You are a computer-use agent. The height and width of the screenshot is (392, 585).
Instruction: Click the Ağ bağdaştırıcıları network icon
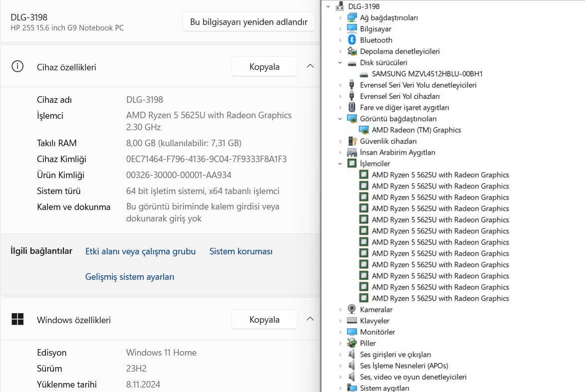(x=352, y=17)
